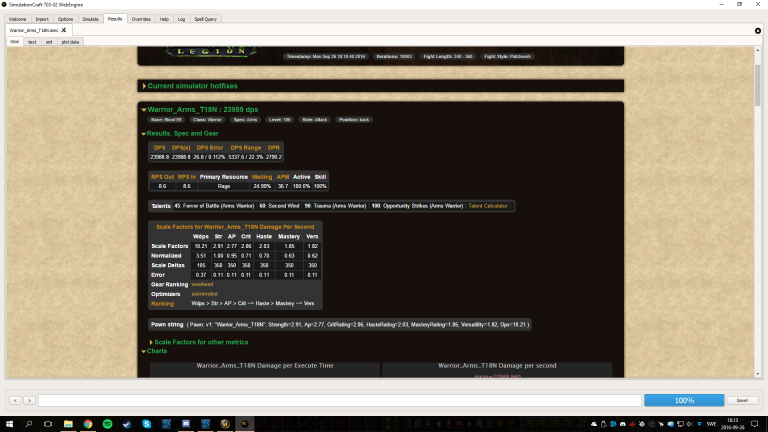
Task: Click the back arrow navigation button
Action: [15, 400]
